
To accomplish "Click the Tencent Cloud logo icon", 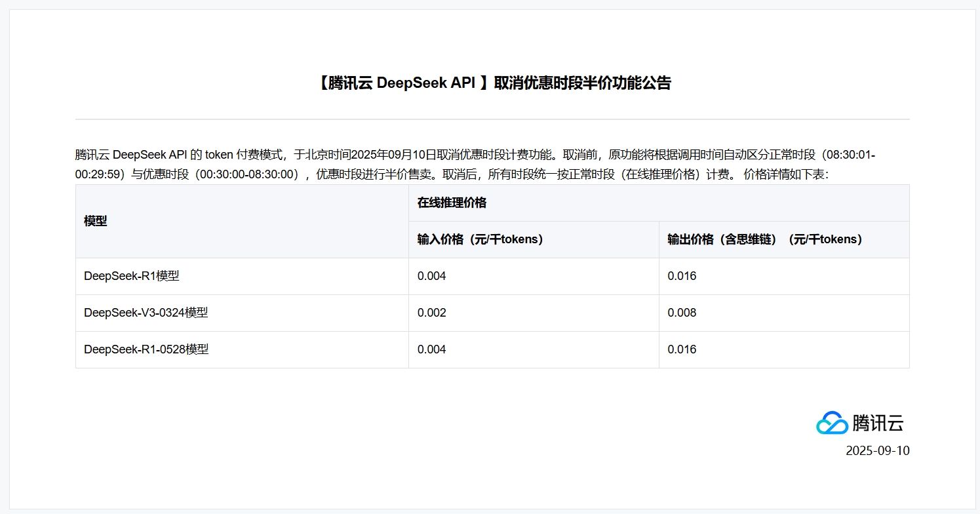I will click(x=833, y=423).
